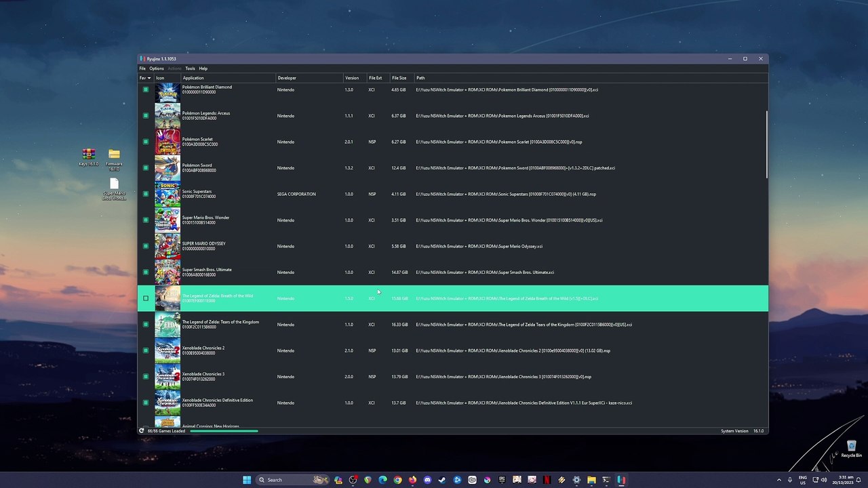Open Netflix from the taskbar
Image resolution: width=868 pixels, height=488 pixels.
547,480
